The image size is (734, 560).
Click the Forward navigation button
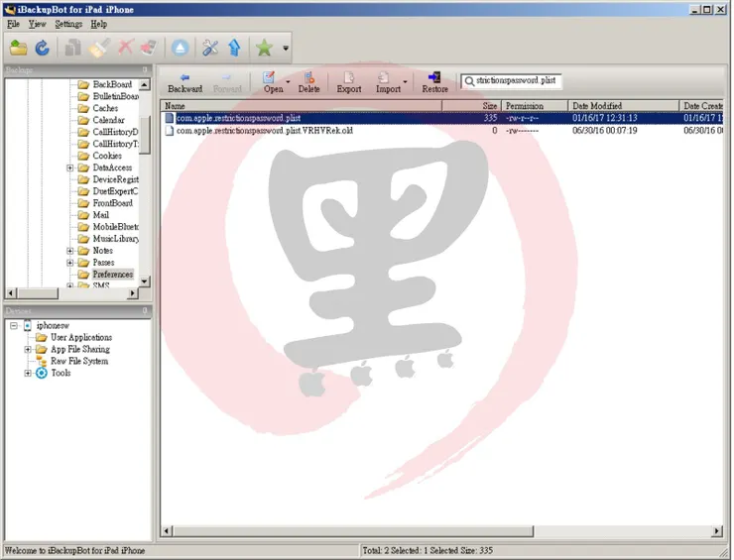pyautogui.click(x=227, y=83)
